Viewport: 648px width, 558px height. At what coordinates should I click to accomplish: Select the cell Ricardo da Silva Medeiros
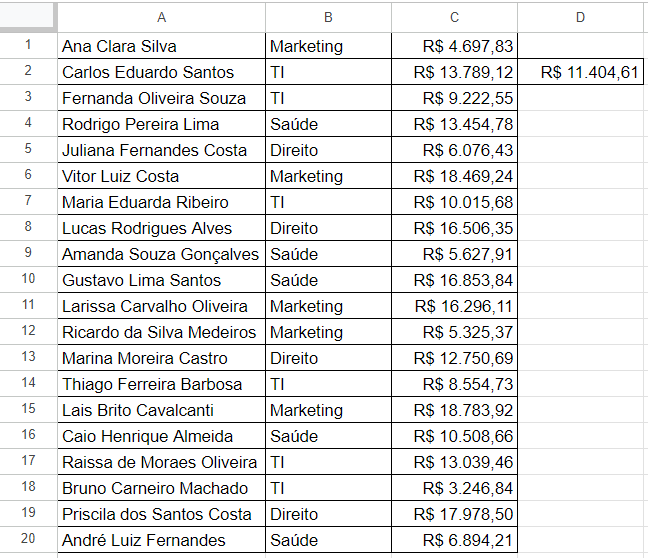tap(159, 332)
